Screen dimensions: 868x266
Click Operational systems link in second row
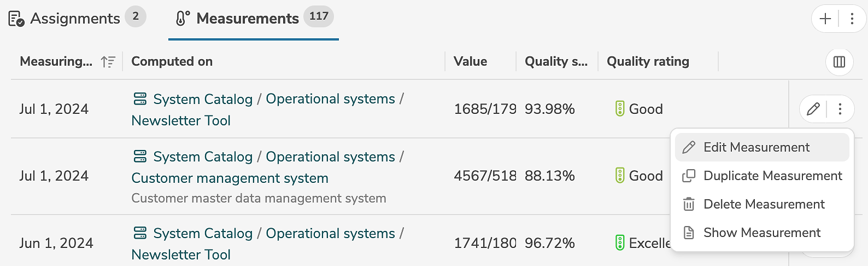[x=330, y=157]
